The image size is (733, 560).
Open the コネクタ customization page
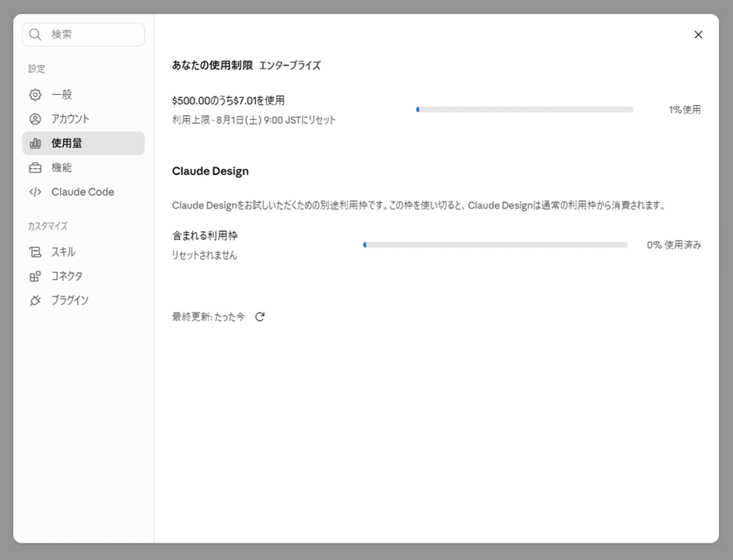[x=83, y=276]
